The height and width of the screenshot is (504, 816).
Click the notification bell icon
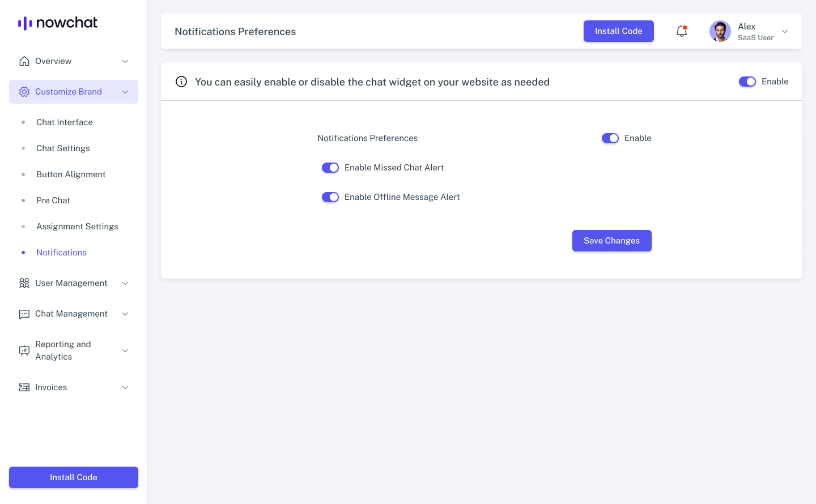[x=682, y=32]
